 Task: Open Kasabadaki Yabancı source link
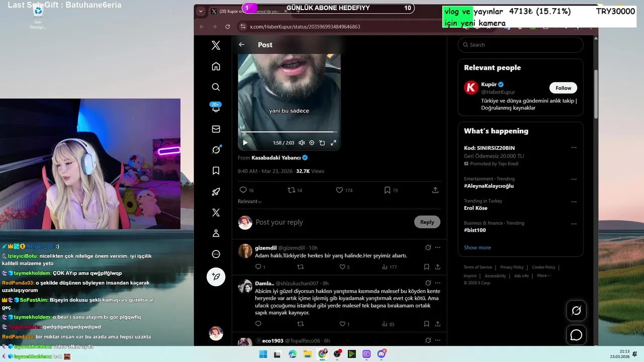(276, 157)
